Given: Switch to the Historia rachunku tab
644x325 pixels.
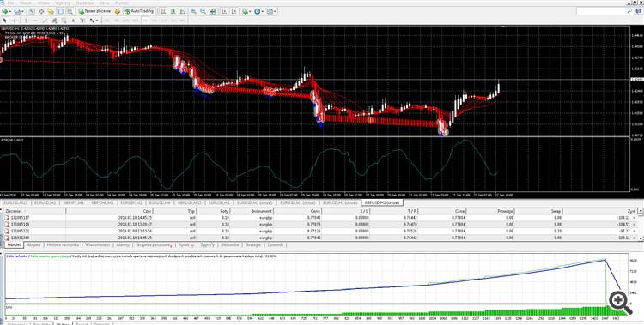Looking at the screenshot, I should [x=63, y=245].
